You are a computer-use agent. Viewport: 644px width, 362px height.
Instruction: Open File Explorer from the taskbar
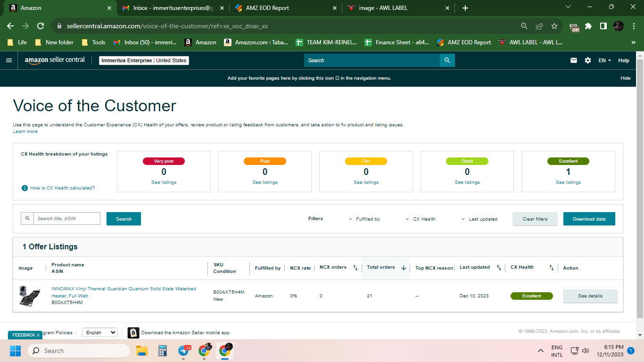point(142,351)
